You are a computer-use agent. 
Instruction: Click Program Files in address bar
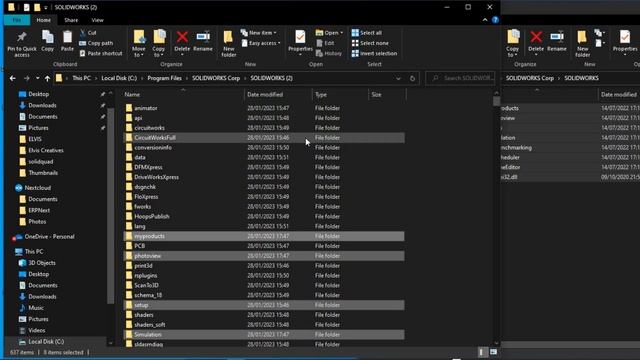coord(164,78)
